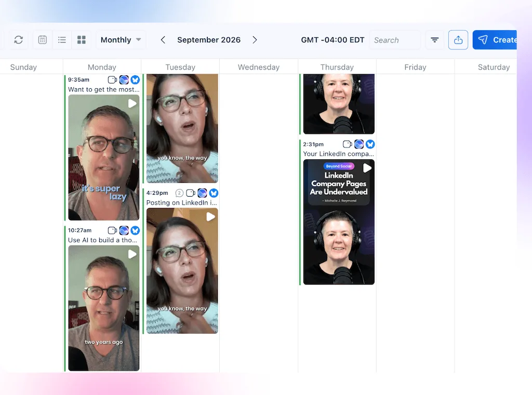Click the video icon on 2:31pm post
This screenshot has height=395, width=532.
tap(348, 144)
